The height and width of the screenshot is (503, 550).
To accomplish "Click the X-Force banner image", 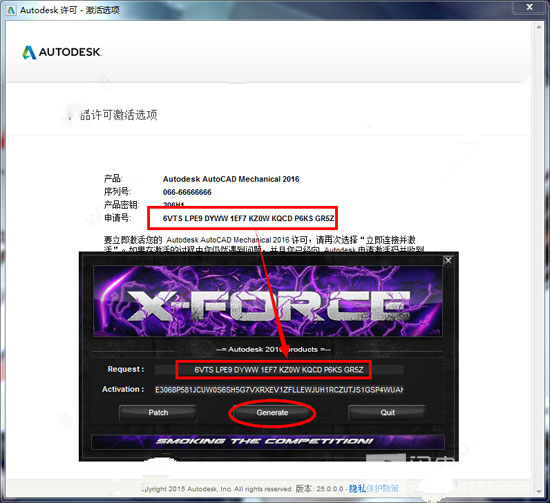I will (267, 301).
